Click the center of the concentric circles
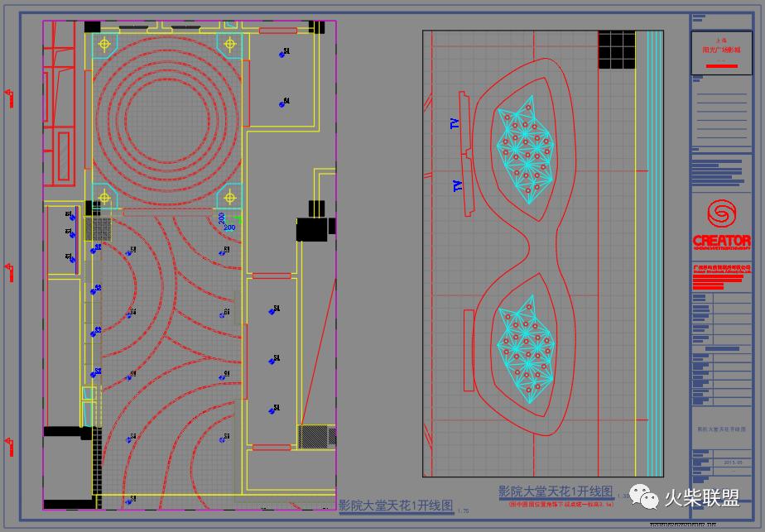765x532 pixels. [167, 119]
